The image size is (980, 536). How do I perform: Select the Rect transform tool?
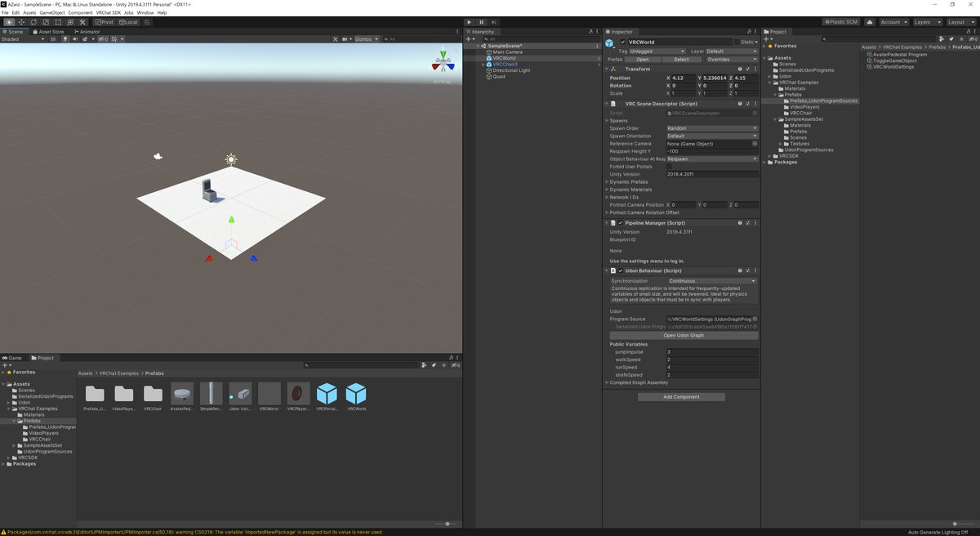click(x=58, y=22)
